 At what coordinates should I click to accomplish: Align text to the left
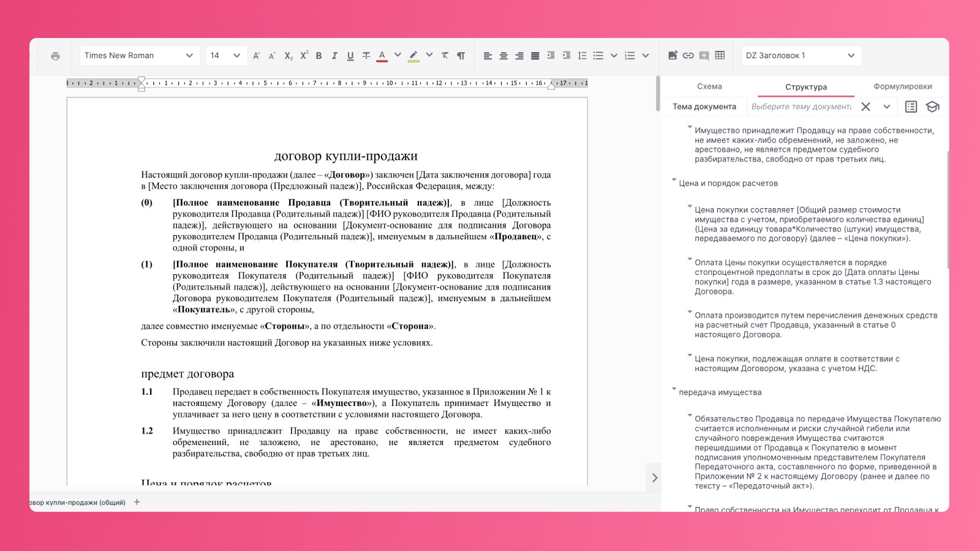(488, 56)
